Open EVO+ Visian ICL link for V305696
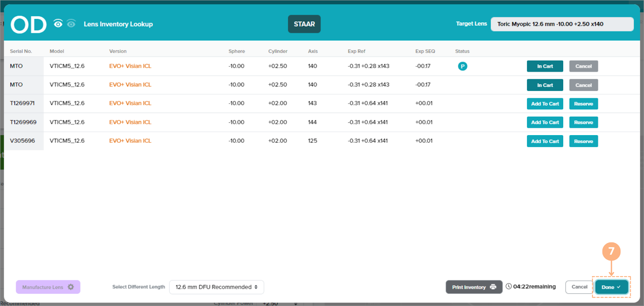This screenshot has height=306, width=644. 130,141
